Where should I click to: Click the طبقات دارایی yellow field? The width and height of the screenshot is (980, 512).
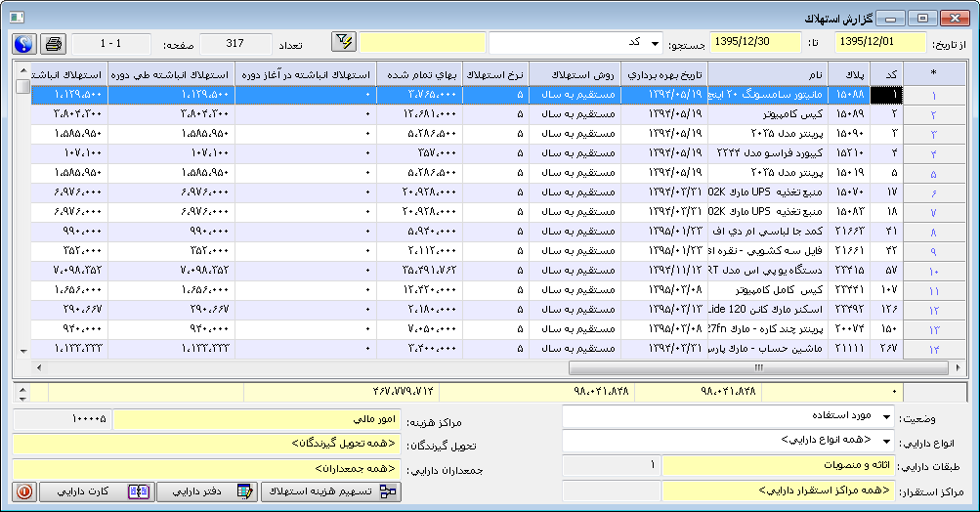click(778, 466)
